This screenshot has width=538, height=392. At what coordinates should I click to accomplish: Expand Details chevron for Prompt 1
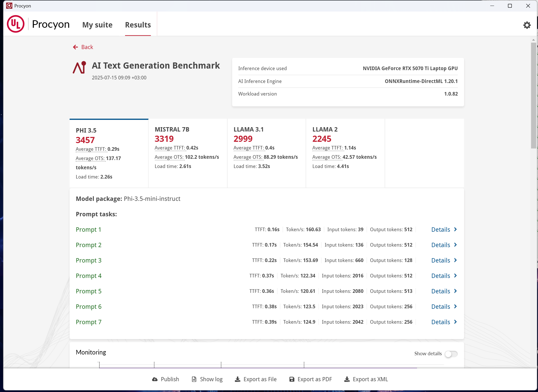pyautogui.click(x=456, y=229)
